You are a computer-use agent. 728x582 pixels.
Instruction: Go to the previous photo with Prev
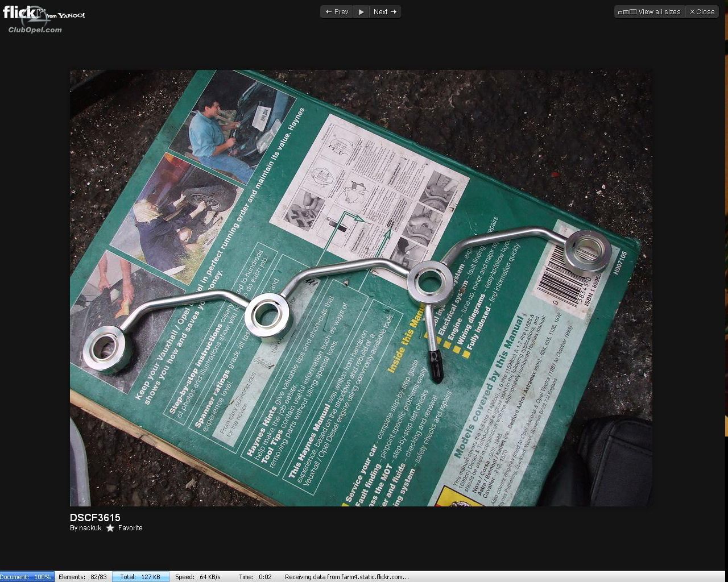point(337,12)
